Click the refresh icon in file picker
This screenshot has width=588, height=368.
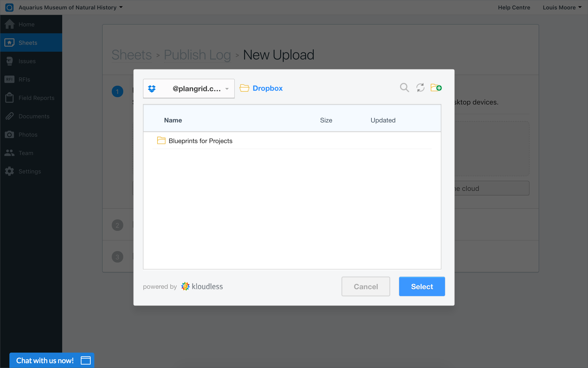tap(420, 88)
